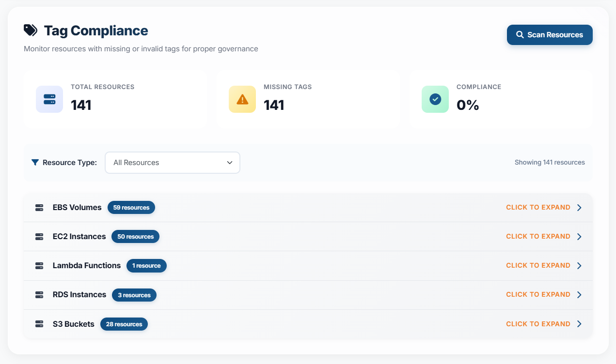Viewport: 616px width, 364px height.
Task: Click the 'EBS Volumes' label
Action: pyautogui.click(x=77, y=208)
